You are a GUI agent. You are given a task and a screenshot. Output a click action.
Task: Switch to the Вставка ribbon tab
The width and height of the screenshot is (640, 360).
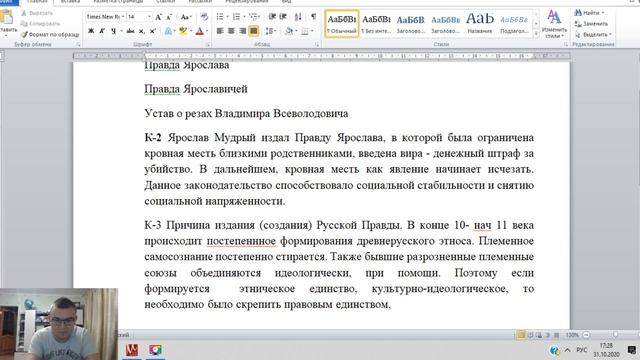pos(70,2)
